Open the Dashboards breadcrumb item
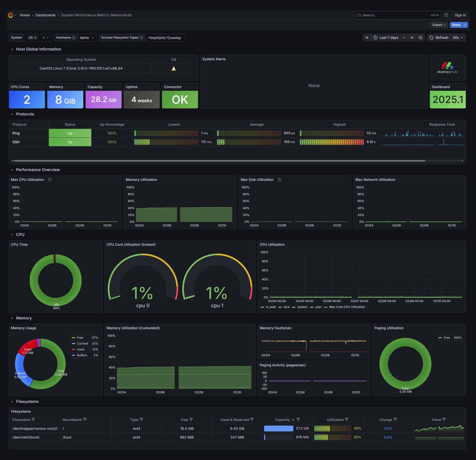This screenshot has width=476, height=460. pyautogui.click(x=45, y=15)
